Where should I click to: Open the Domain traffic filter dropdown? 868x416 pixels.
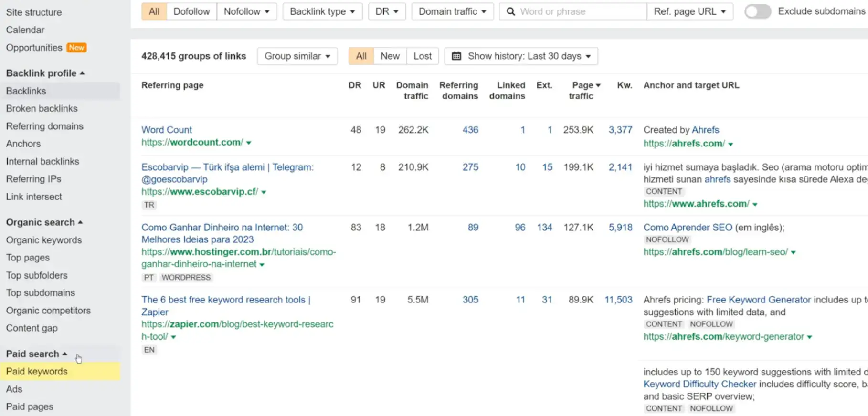(452, 11)
